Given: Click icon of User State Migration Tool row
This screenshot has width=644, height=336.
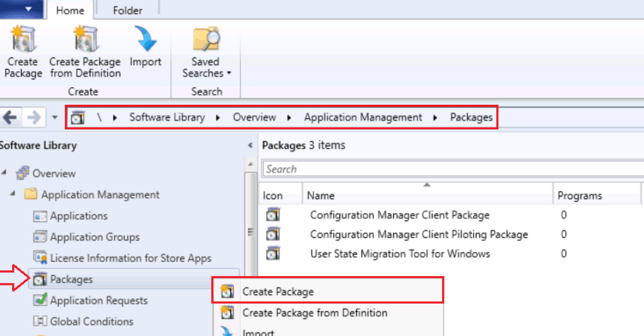Looking at the screenshot, I should [272, 253].
